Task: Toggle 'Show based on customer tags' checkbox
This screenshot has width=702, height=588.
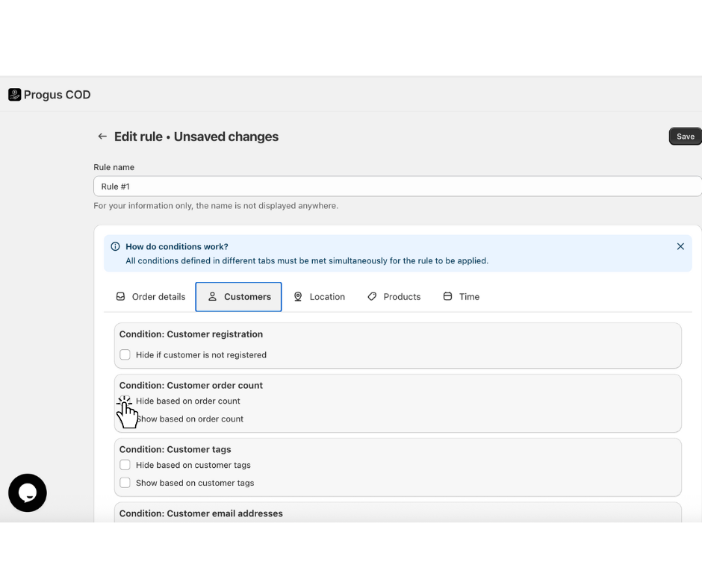Action: (x=125, y=483)
